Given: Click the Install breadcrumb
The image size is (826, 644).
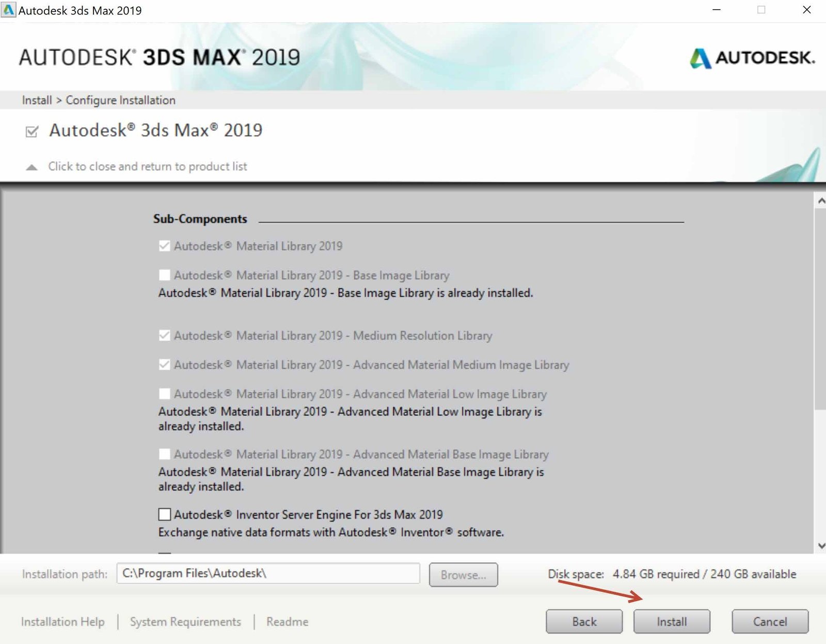Looking at the screenshot, I should point(36,100).
